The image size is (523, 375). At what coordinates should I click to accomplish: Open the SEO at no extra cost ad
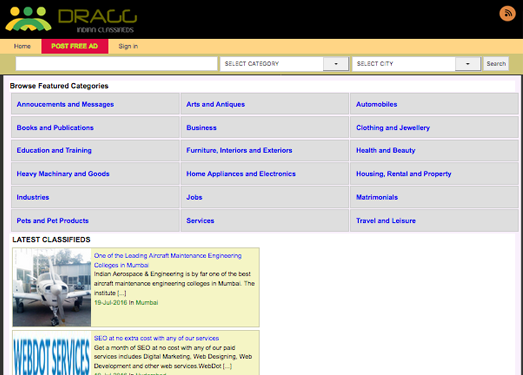tap(156, 338)
